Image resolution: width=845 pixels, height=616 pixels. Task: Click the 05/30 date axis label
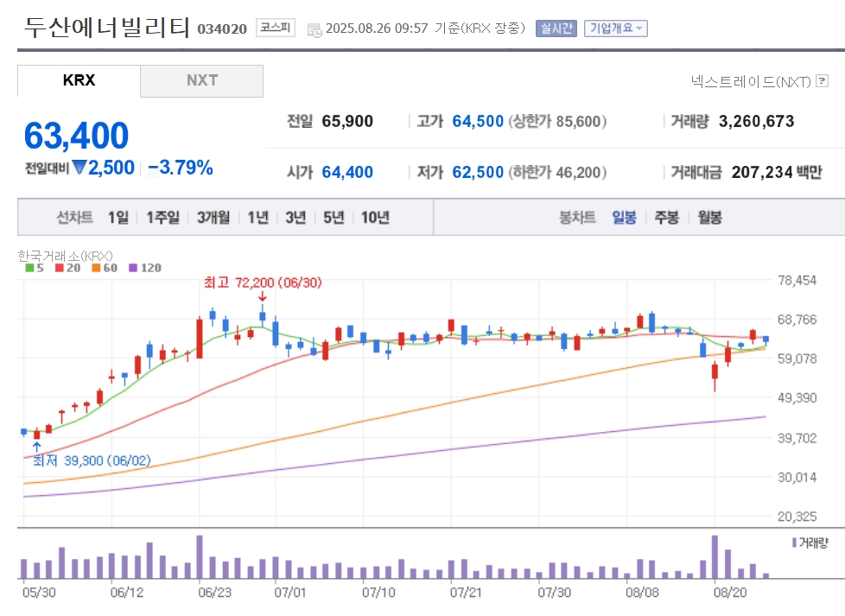[39, 593]
